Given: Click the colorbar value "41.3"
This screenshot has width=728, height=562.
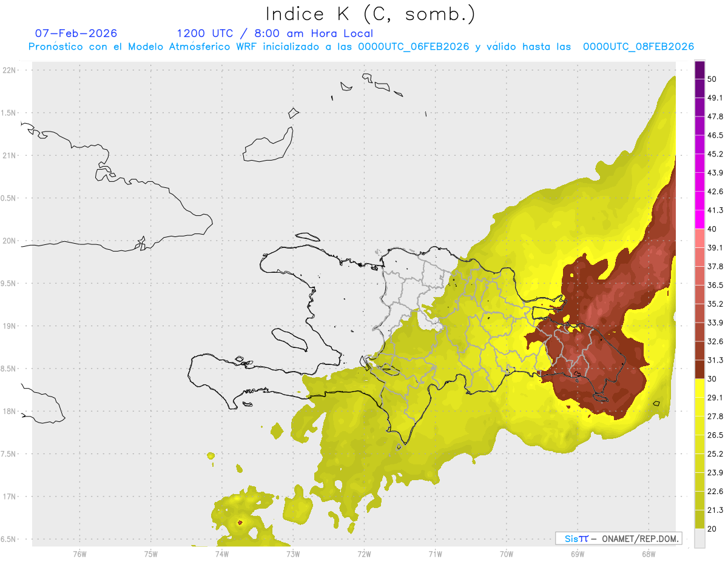Looking at the screenshot, I should (715, 210).
